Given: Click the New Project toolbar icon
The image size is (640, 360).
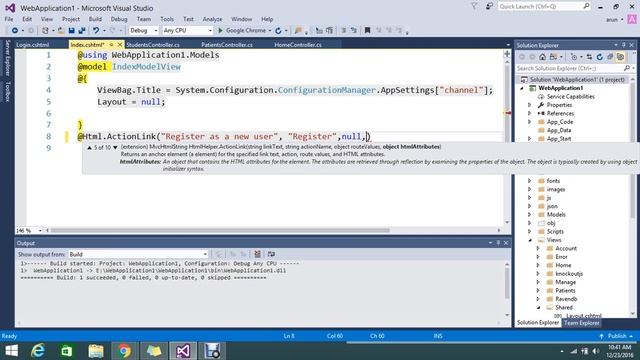Looking at the screenshot, I should [x=45, y=31].
